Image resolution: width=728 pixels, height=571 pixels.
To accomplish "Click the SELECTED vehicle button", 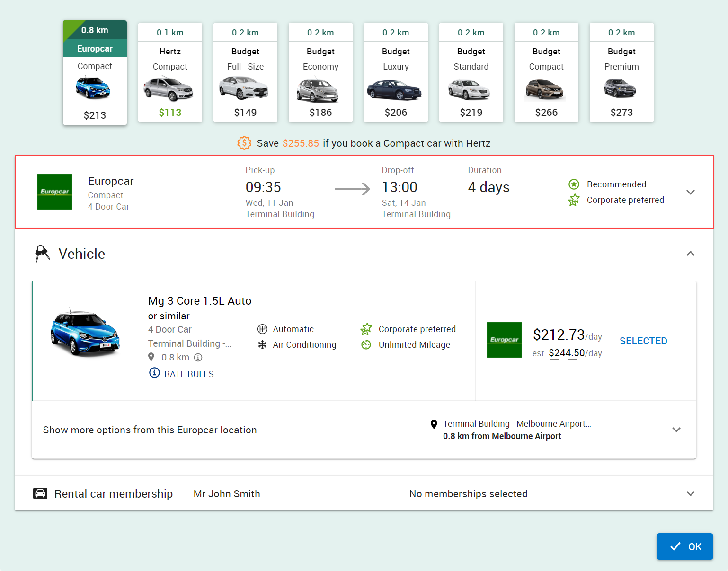I will click(643, 341).
